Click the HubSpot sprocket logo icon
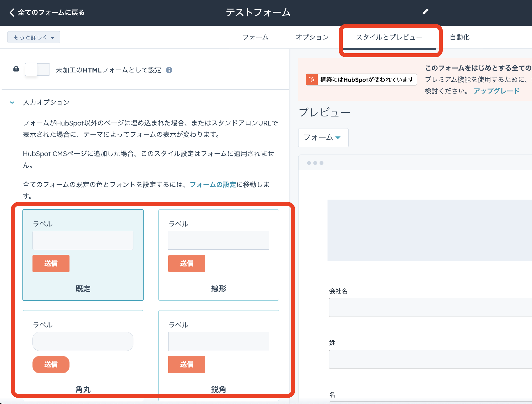Screen dimensions: 532x404 [312, 79]
